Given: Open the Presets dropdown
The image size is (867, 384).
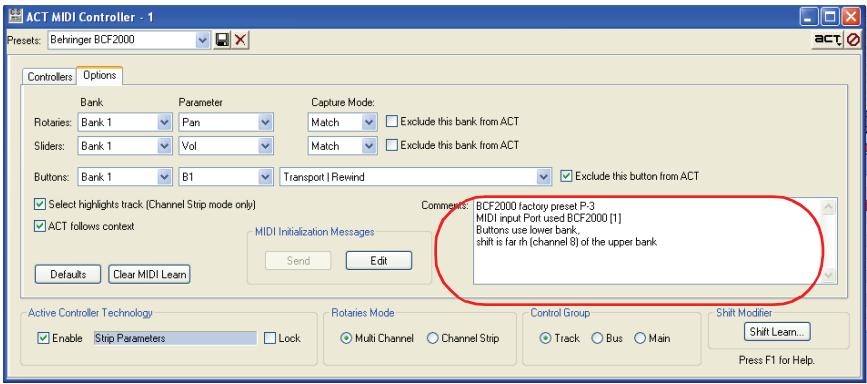Looking at the screenshot, I should pos(202,40).
